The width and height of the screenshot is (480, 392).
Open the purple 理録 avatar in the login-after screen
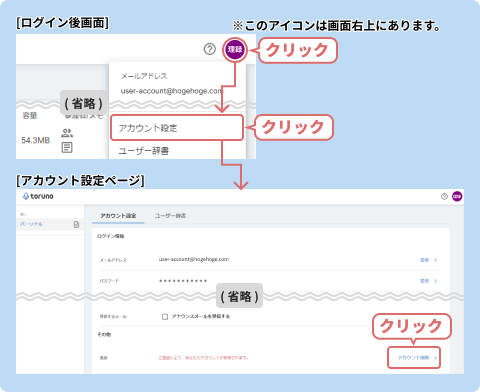(235, 49)
